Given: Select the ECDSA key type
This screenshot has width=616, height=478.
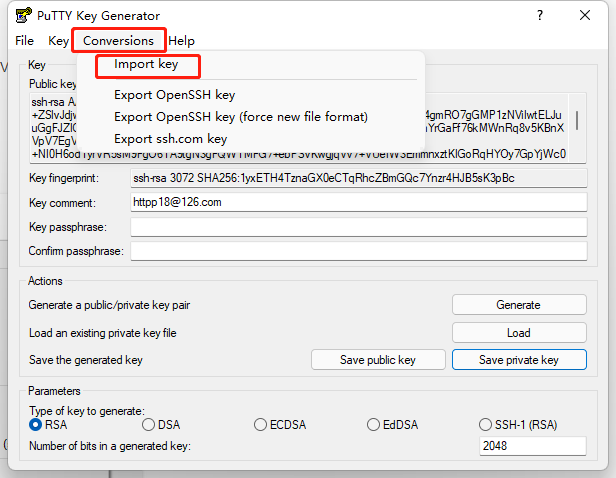Looking at the screenshot, I should (280, 425).
